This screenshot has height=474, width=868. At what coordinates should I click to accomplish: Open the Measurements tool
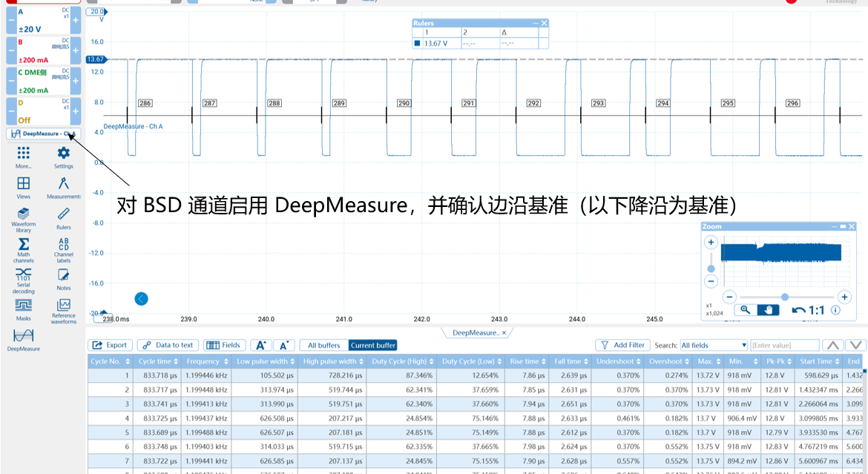pos(64,188)
